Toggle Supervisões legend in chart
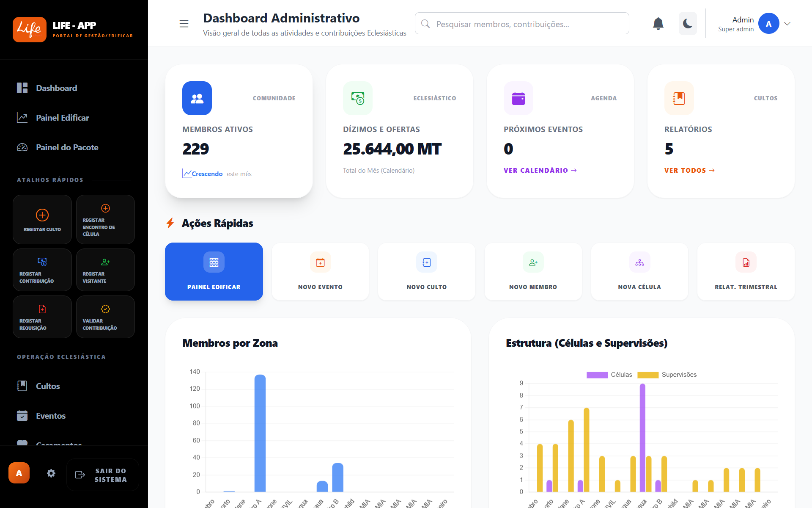Viewport: 812px width, 508px height. pos(667,375)
